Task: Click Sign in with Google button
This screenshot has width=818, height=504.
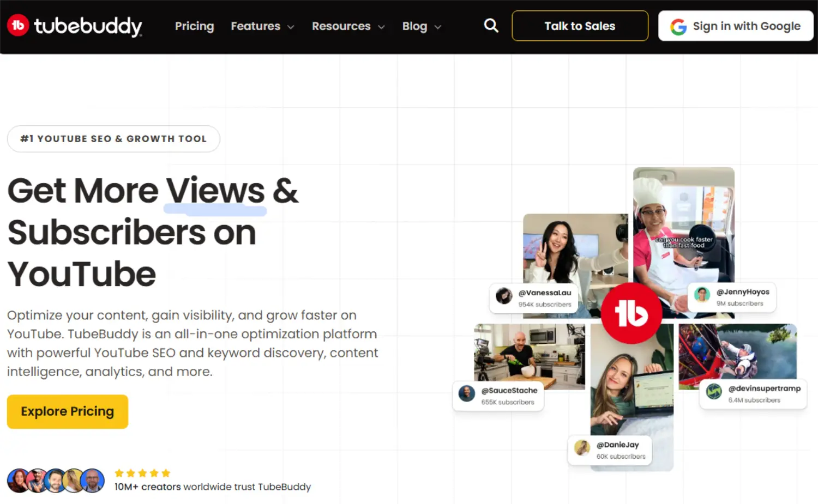Action: 736,26
